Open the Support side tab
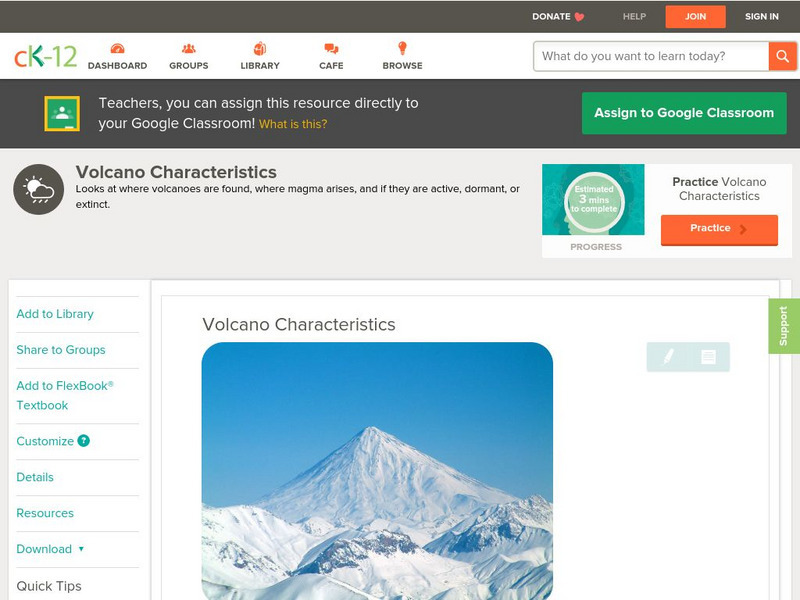The width and height of the screenshot is (800, 600). click(x=784, y=326)
